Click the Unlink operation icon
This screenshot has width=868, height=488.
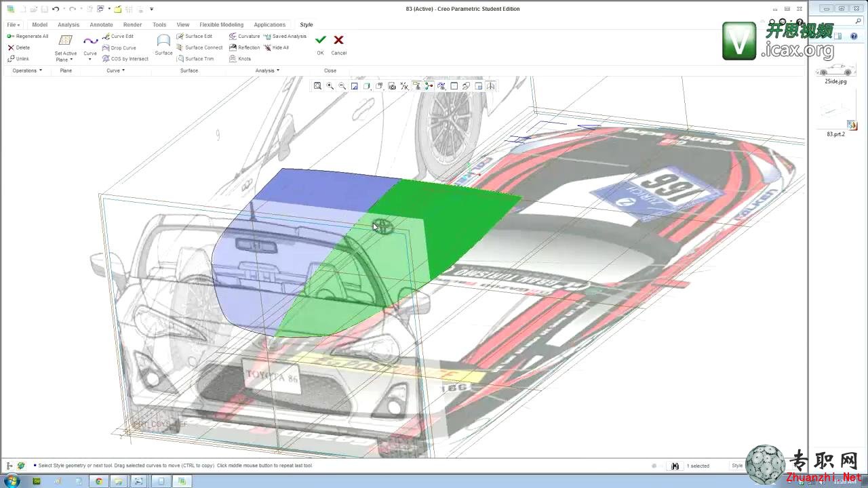pos(11,58)
